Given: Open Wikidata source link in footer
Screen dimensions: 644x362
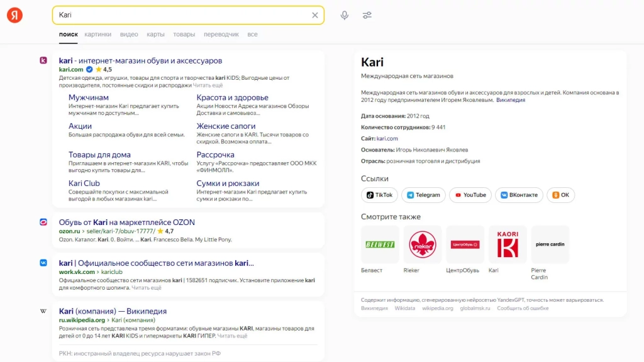Looking at the screenshot, I should pos(405,308).
